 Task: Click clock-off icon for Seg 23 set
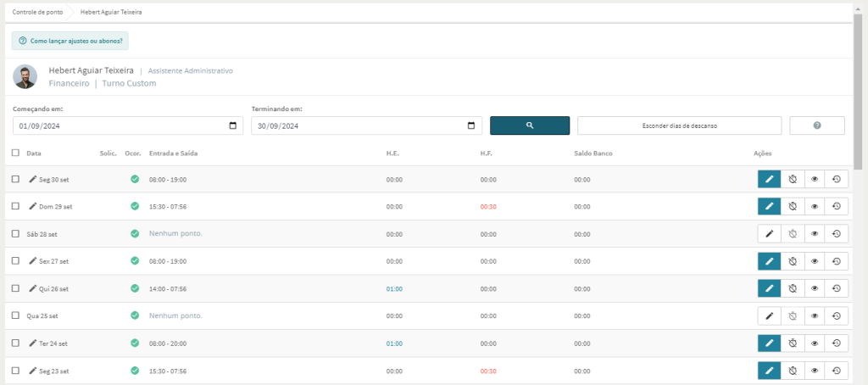pos(793,371)
